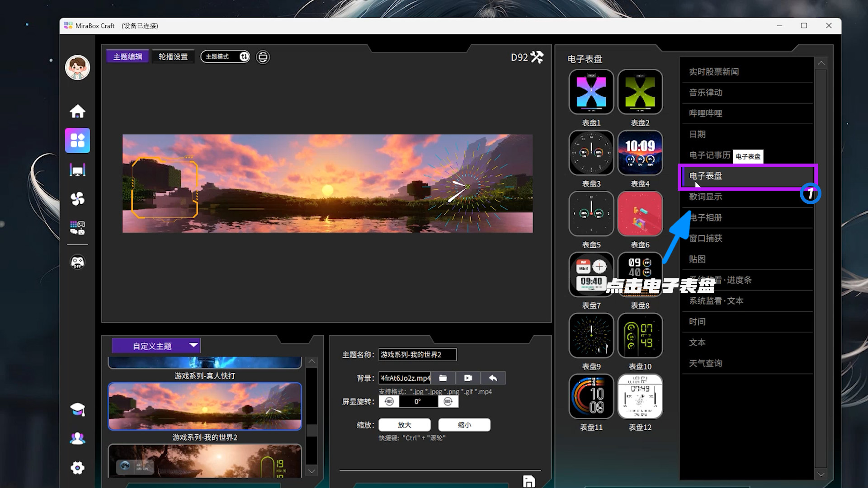Viewport: 868px width, 488px height.
Task: Click the 放大 zoom-in button
Action: tap(405, 425)
